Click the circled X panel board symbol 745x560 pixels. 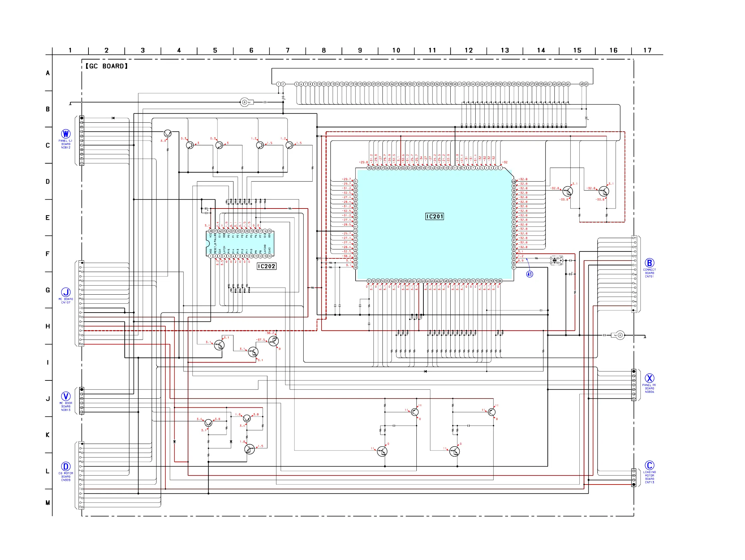(649, 378)
